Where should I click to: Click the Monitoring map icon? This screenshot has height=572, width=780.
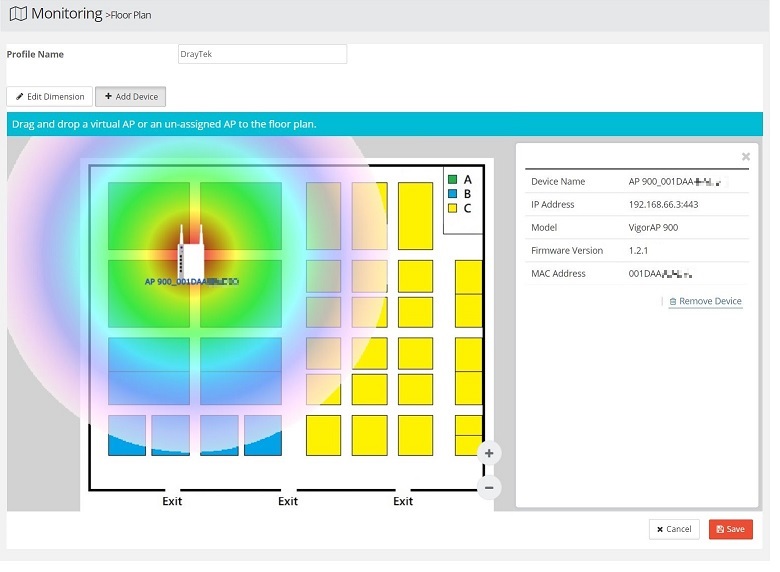pyautogui.click(x=18, y=14)
